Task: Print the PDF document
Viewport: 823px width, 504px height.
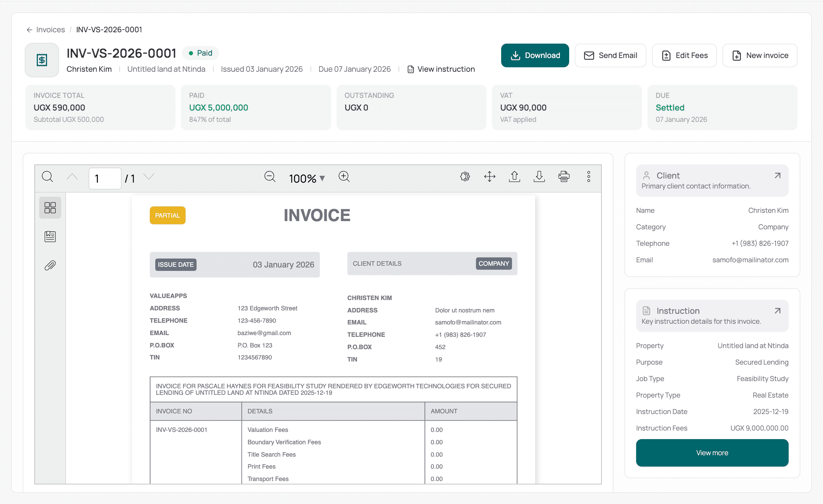Action: (x=564, y=177)
